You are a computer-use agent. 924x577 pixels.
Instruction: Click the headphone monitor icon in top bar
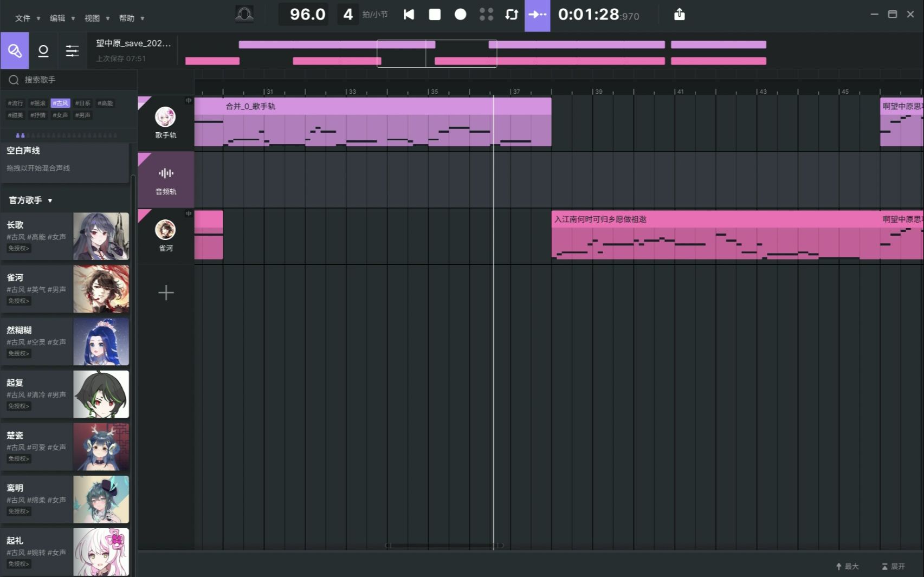click(x=244, y=14)
